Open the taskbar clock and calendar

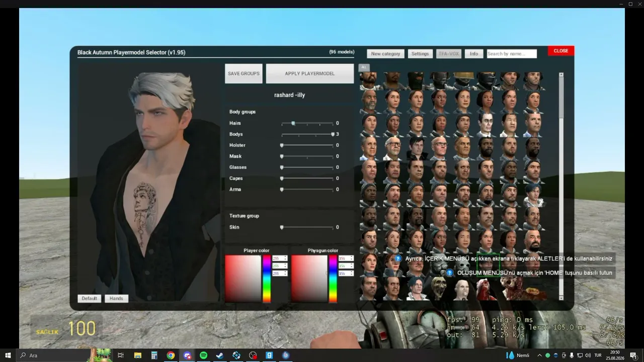(615, 355)
